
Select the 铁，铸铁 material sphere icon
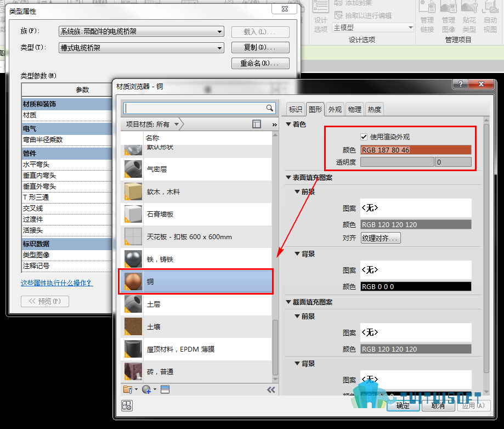[133, 259]
